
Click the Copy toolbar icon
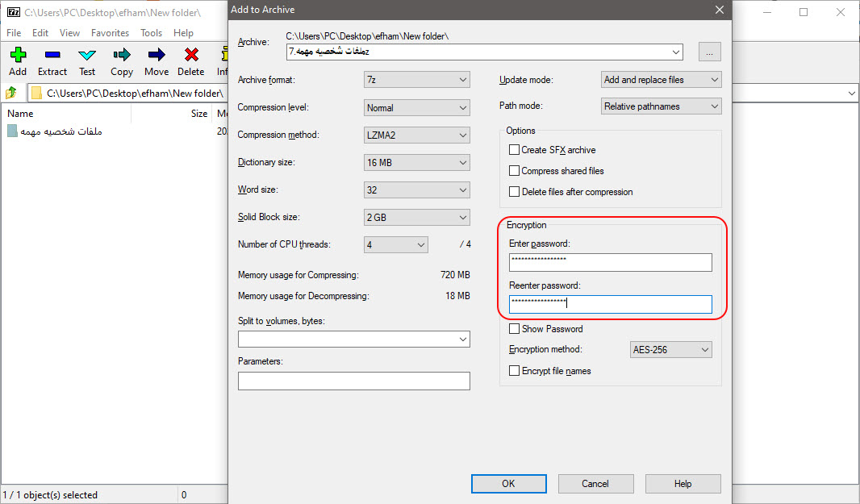(x=122, y=55)
